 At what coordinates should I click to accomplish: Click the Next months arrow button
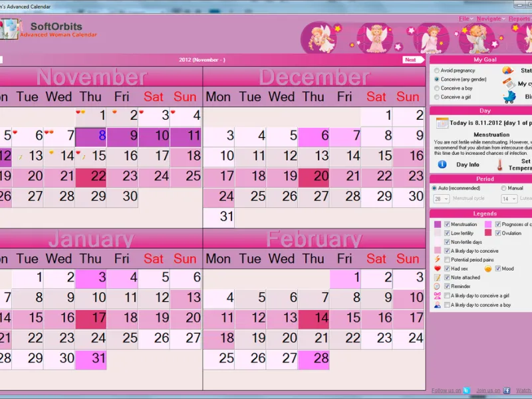point(413,60)
